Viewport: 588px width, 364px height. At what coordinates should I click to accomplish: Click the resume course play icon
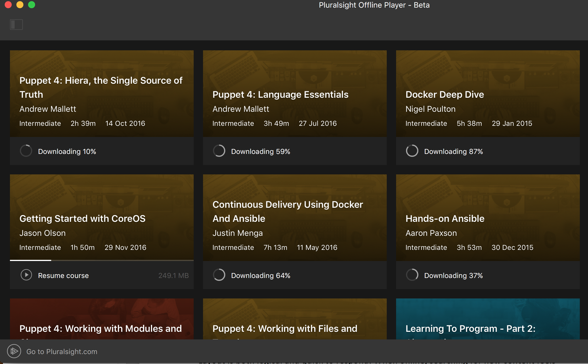tap(26, 275)
